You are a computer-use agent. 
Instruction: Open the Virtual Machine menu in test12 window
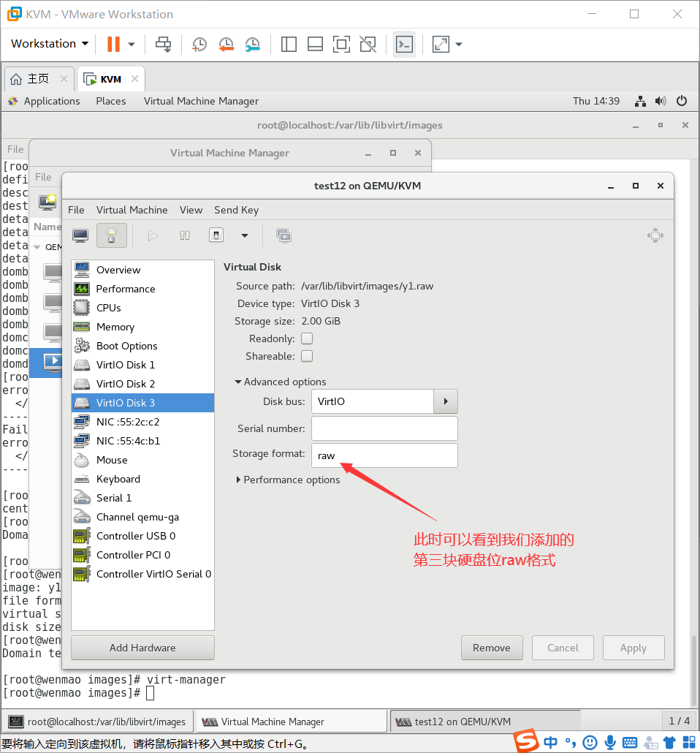point(132,210)
